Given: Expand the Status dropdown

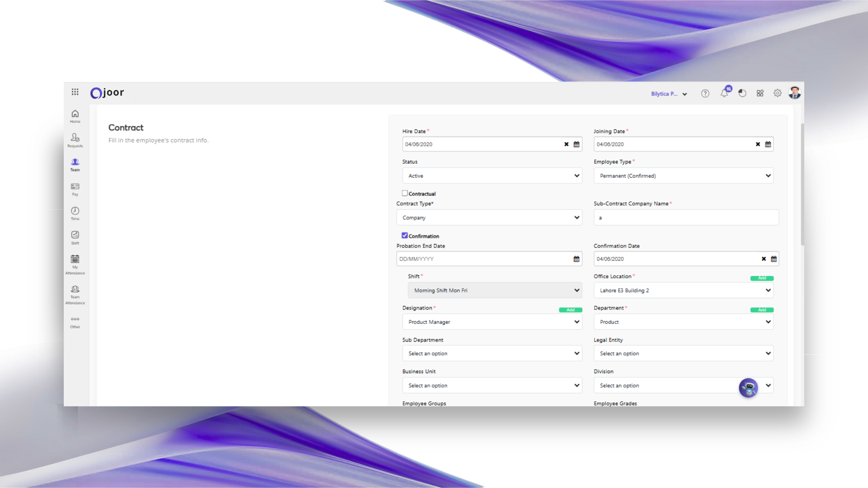Looking at the screenshot, I should pyautogui.click(x=492, y=176).
